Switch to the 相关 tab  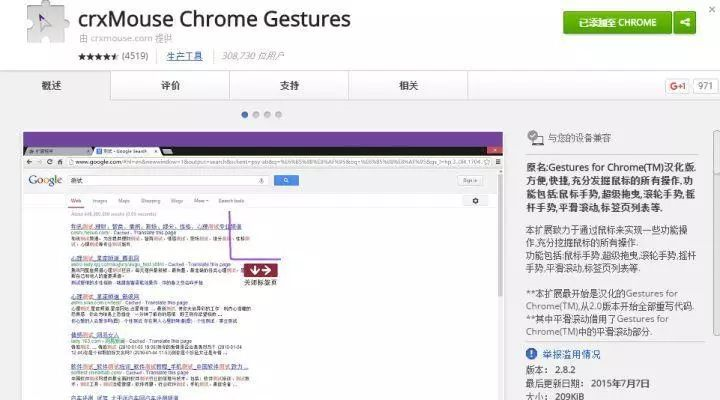pos(408,85)
